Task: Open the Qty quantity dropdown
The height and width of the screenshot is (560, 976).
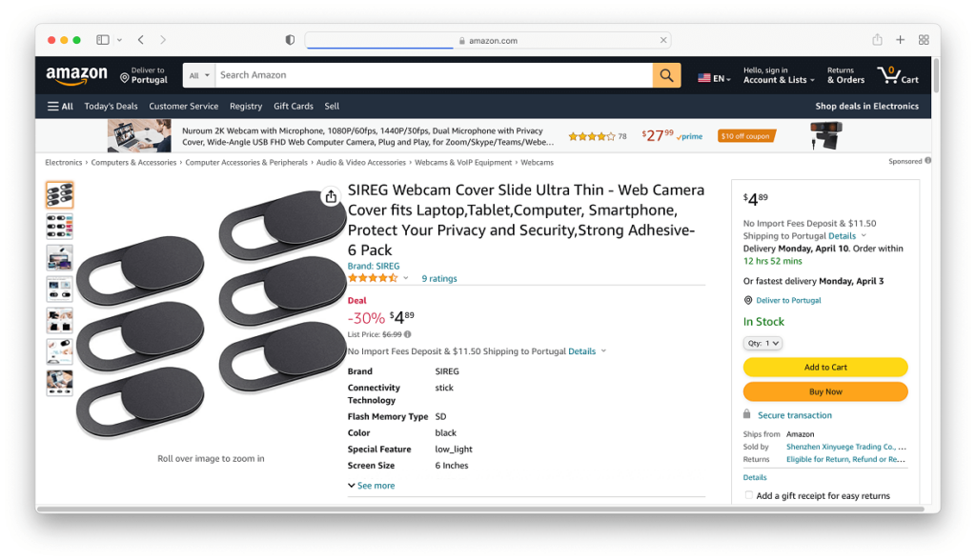Action: click(762, 343)
